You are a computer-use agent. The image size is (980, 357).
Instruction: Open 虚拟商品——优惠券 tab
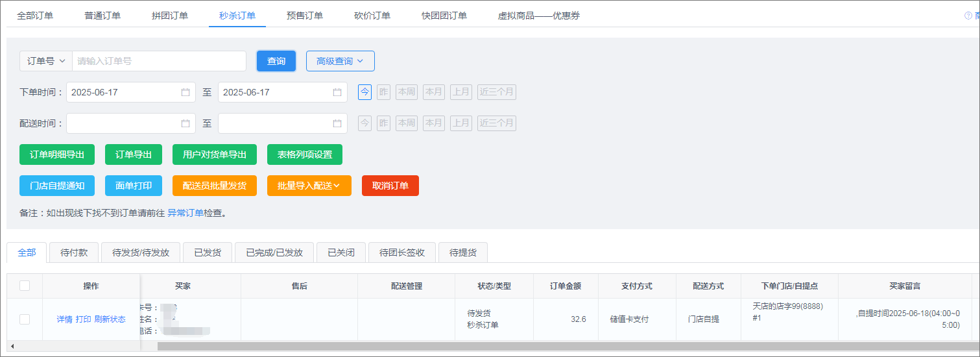coord(539,16)
